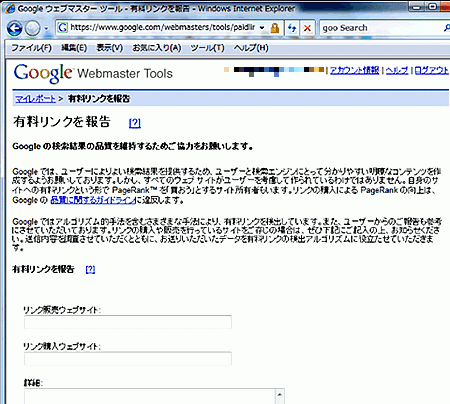Screen dimensions: 450x404
Task: Click the アカウント情報 link
Action: [354, 70]
